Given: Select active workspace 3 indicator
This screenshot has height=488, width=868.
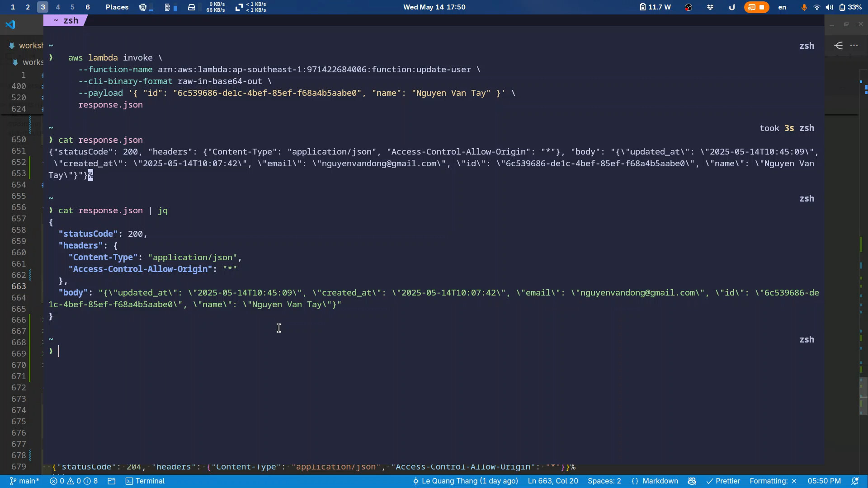Looking at the screenshot, I should coord(42,7).
